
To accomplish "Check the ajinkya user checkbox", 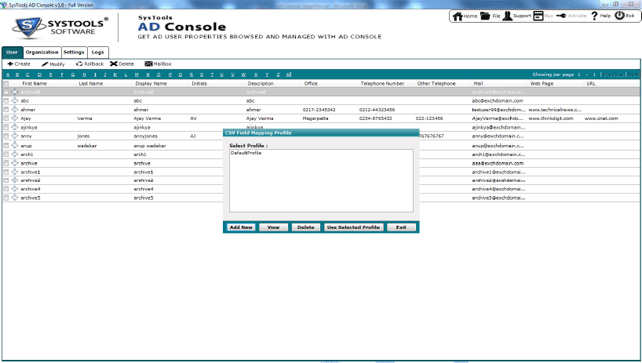I will click(6, 127).
